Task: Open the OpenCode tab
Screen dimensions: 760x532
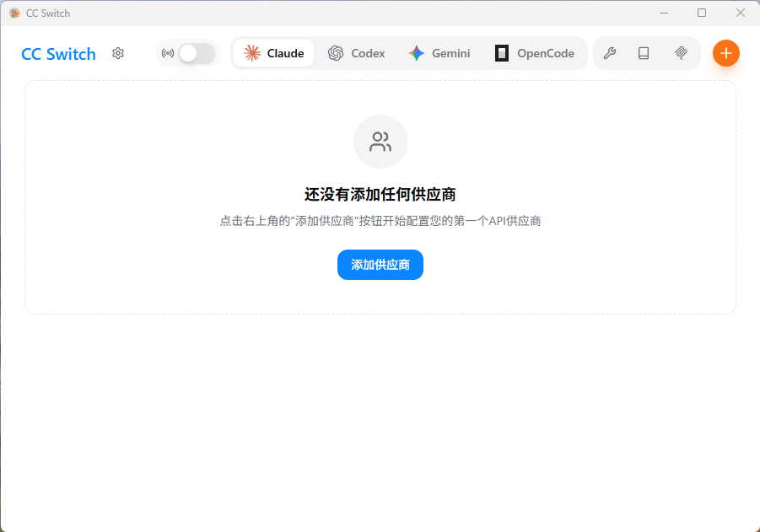Action: click(x=535, y=53)
